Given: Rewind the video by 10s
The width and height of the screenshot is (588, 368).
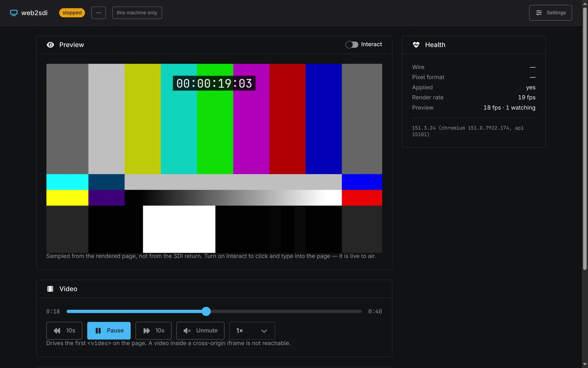Looking at the screenshot, I should pos(64,331).
